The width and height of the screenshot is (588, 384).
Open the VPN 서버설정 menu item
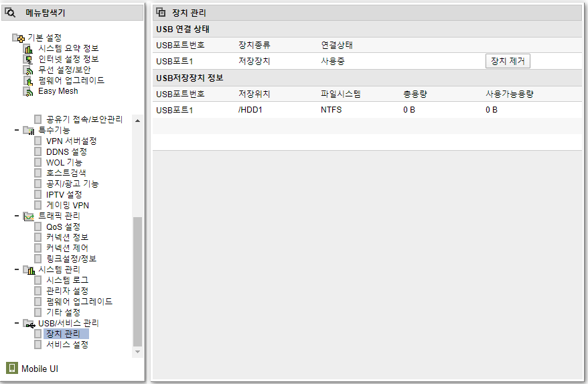tap(71, 141)
